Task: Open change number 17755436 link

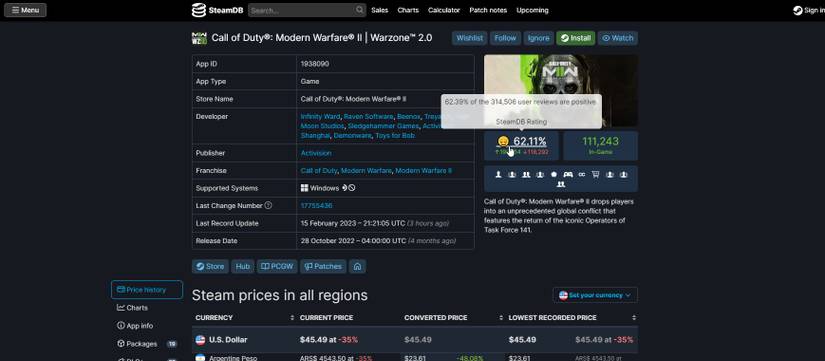Action: coord(316,206)
